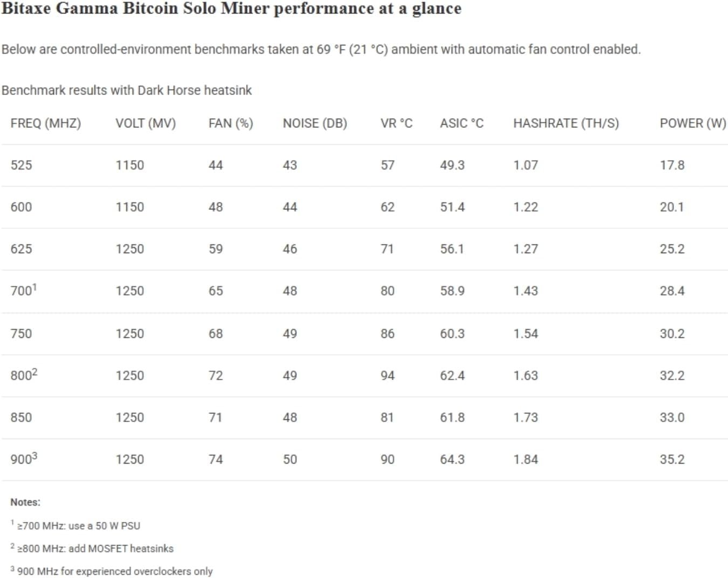The height and width of the screenshot is (578, 728).
Task: Click the page title heading text
Action: [x=231, y=9]
